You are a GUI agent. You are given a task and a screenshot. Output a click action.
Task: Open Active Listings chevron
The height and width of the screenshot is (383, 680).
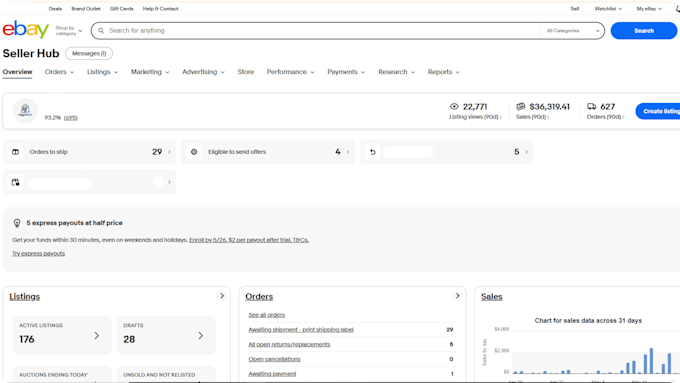[97, 336]
